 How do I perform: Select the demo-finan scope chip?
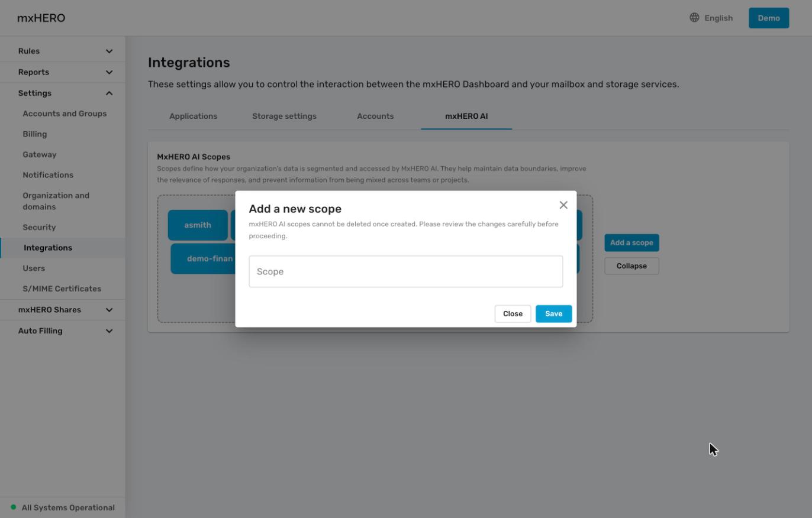click(x=203, y=259)
